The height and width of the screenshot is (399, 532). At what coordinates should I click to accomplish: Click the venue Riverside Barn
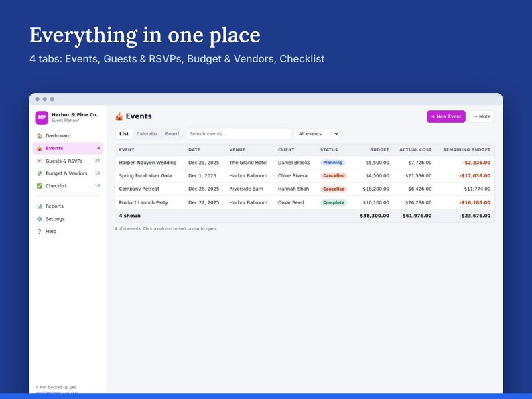click(x=246, y=189)
